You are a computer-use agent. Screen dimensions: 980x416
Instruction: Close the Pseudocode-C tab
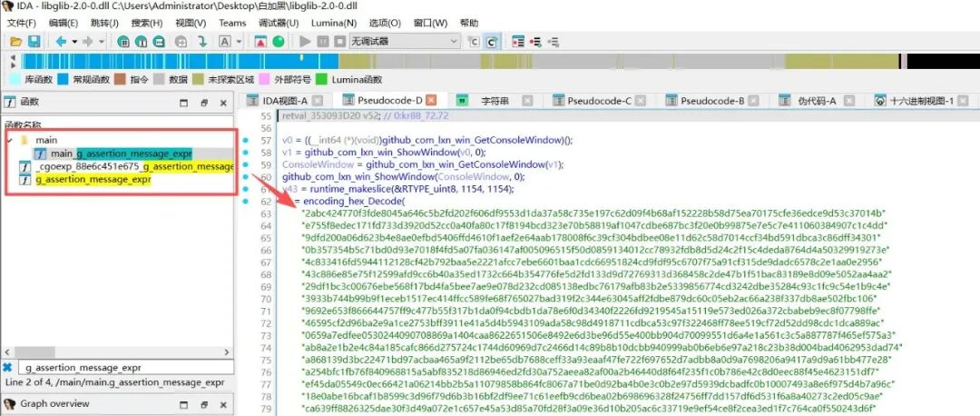click(x=642, y=101)
